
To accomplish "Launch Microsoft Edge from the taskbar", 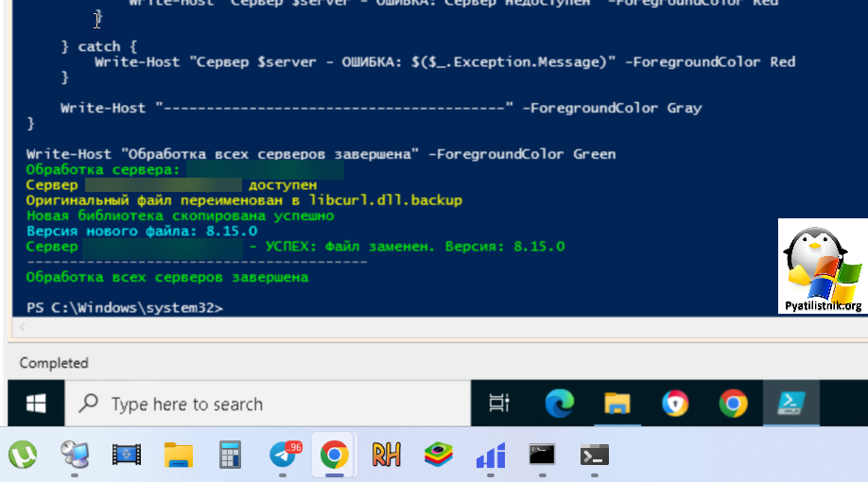I will [x=560, y=405].
